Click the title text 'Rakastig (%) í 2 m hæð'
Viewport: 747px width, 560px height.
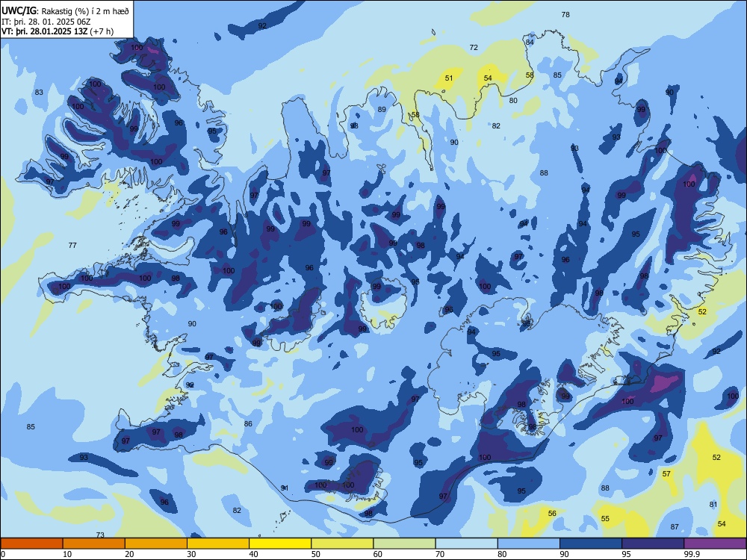coord(85,10)
